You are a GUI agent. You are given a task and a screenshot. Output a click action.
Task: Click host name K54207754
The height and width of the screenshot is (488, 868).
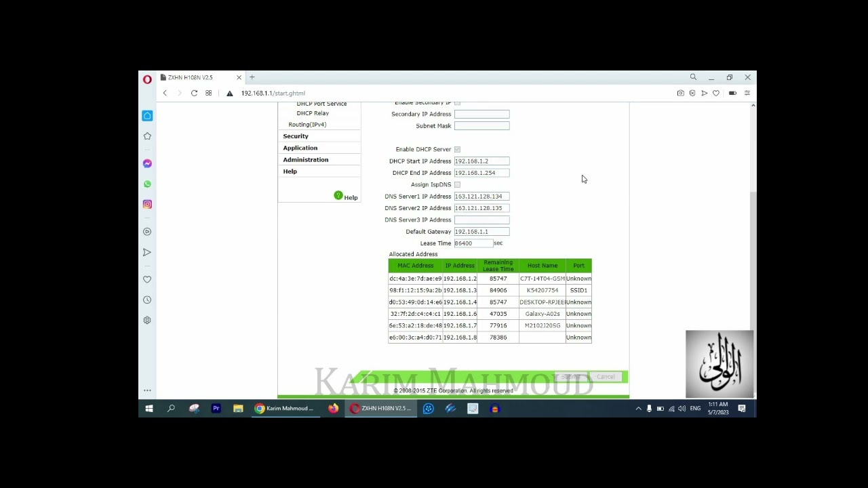[542, 290]
